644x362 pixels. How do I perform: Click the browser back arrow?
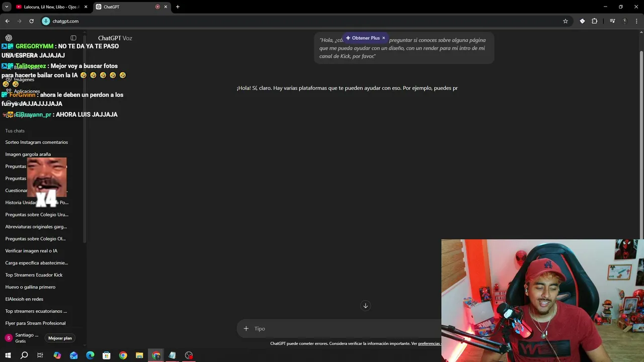coord(8,21)
